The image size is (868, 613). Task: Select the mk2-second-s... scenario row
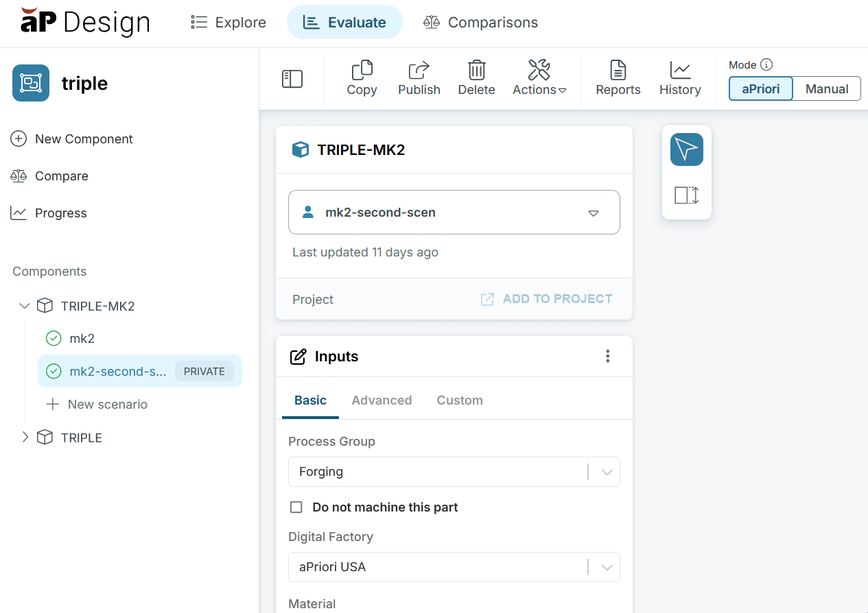(x=140, y=371)
